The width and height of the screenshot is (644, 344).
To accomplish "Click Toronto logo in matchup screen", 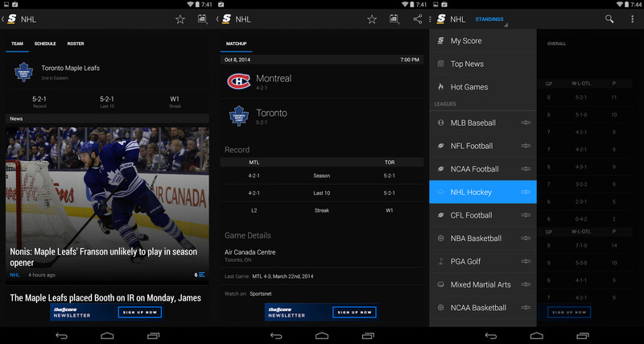I will [x=238, y=115].
